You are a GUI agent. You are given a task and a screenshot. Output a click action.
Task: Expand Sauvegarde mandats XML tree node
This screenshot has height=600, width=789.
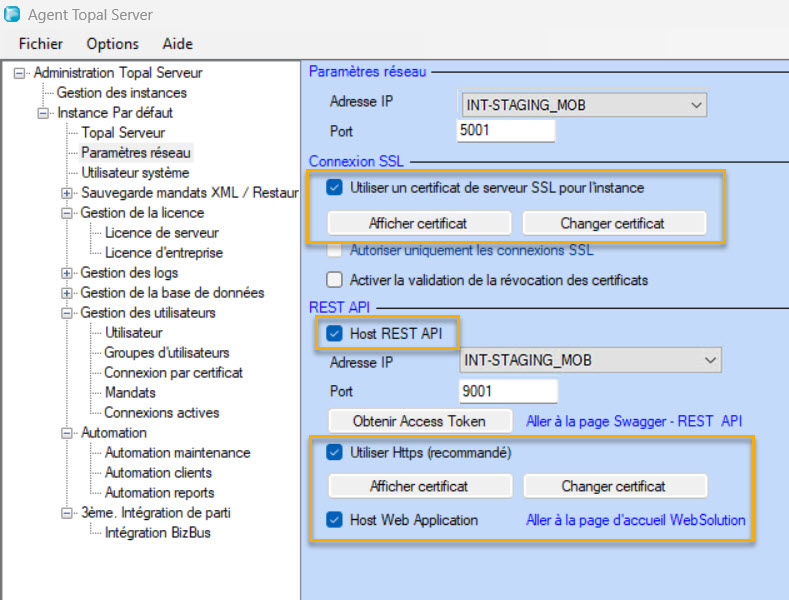coord(67,193)
